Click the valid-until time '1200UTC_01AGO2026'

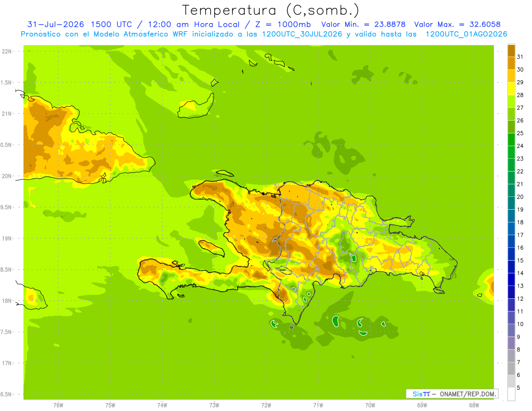(x=466, y=34)
